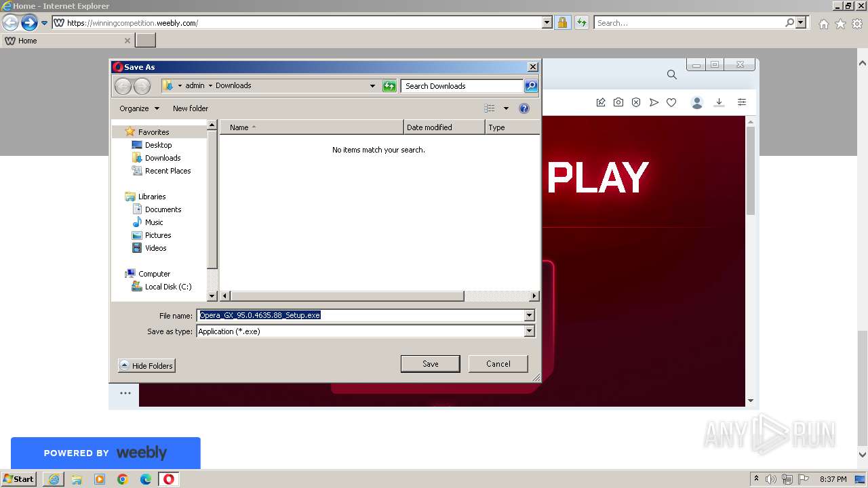Open Windows Start menu
Image resolution: width=868 pixels, height=488 pixels.
pos(18,479)
